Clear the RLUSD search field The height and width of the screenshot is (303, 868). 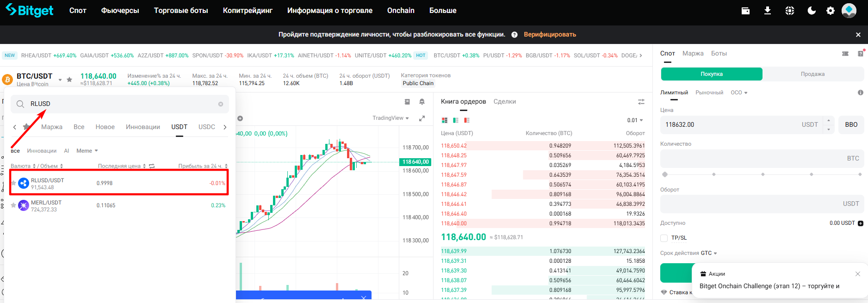(221, 104)
